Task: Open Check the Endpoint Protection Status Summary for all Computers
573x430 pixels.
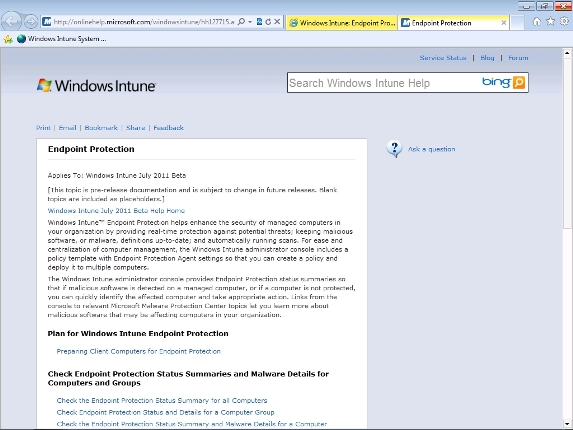Action: 162,400
